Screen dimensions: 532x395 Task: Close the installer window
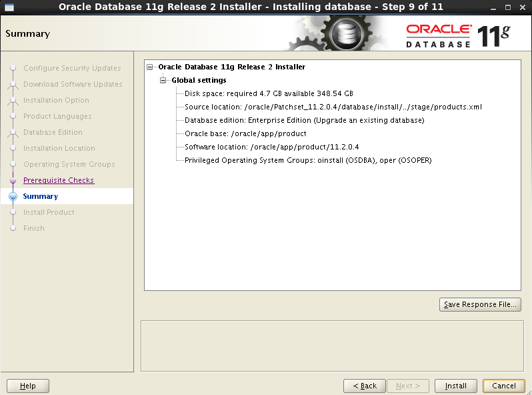click(523, 7)
